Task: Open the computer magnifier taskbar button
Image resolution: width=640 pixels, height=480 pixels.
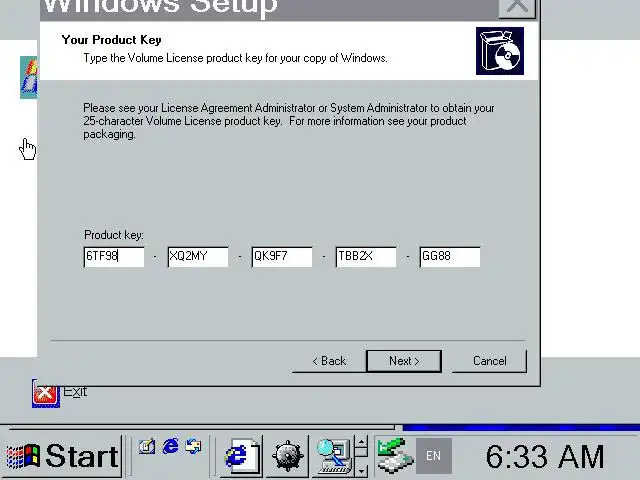Action: pos(333,456)
